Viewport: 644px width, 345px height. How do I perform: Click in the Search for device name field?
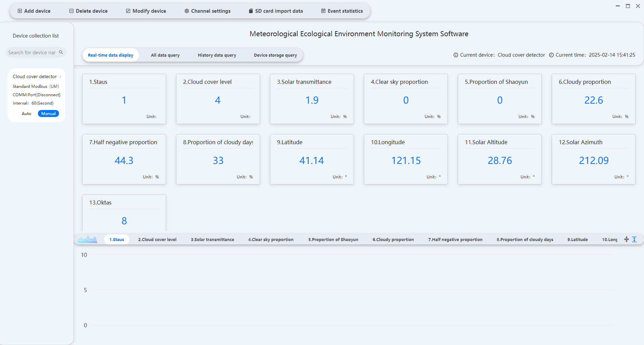pos(32,53)
